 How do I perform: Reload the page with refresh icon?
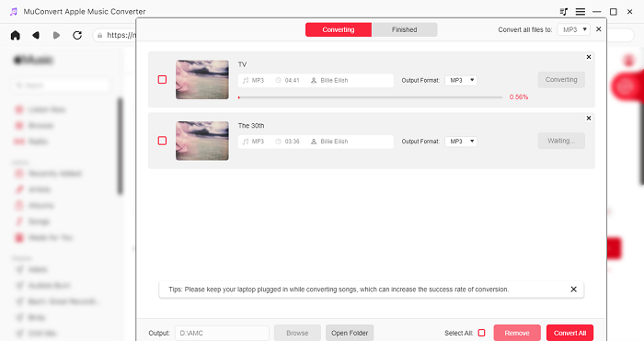[77, 35]
